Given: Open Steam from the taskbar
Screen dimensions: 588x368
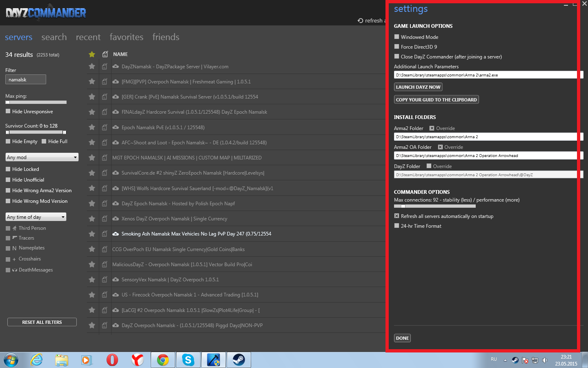Looking at the screenshot, I should coord(239,360).
